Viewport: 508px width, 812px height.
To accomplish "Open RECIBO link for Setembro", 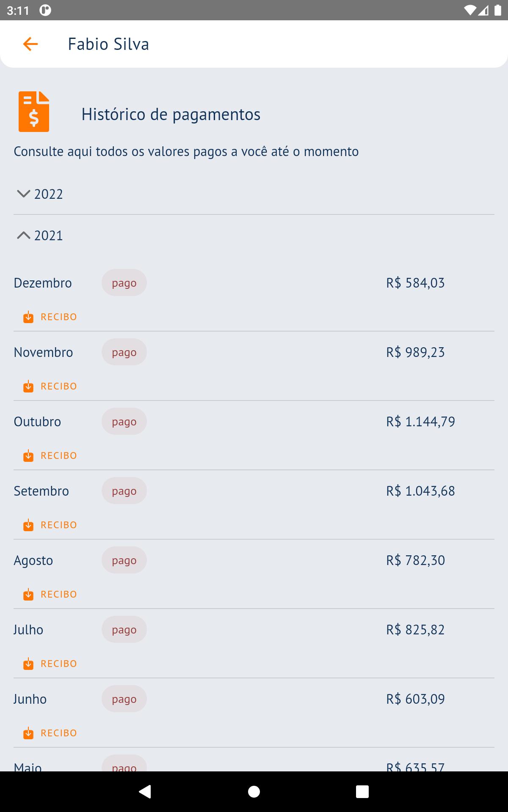I will [x=59, y=525].
